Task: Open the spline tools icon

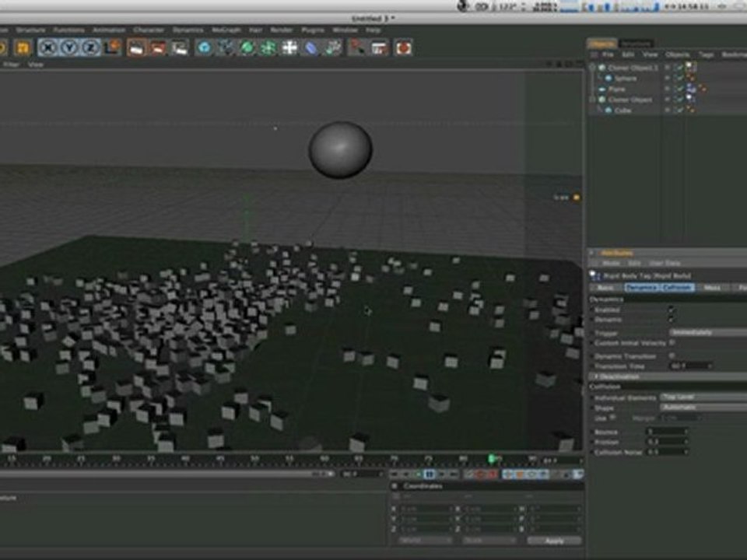Action: (x=226, y=47)
